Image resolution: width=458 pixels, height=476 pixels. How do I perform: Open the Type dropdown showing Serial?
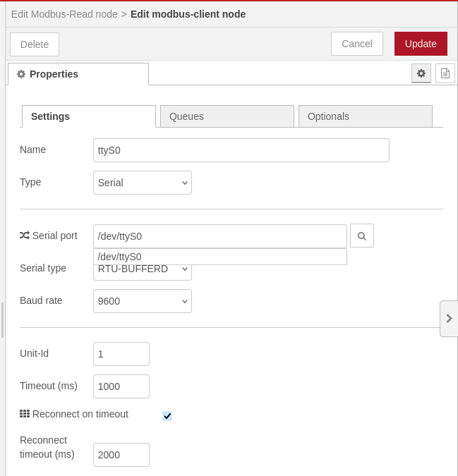pos(143,183)
